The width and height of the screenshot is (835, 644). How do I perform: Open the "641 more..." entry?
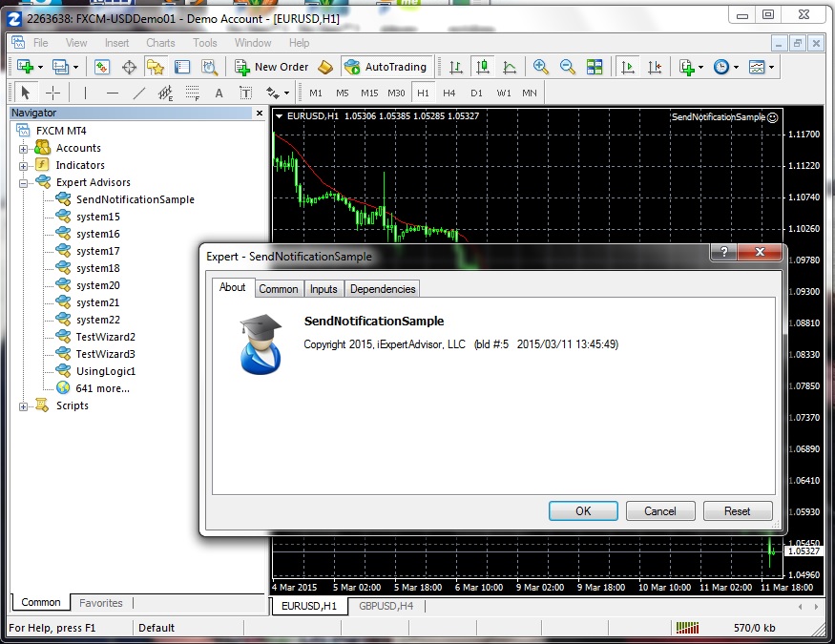(103, 388)
